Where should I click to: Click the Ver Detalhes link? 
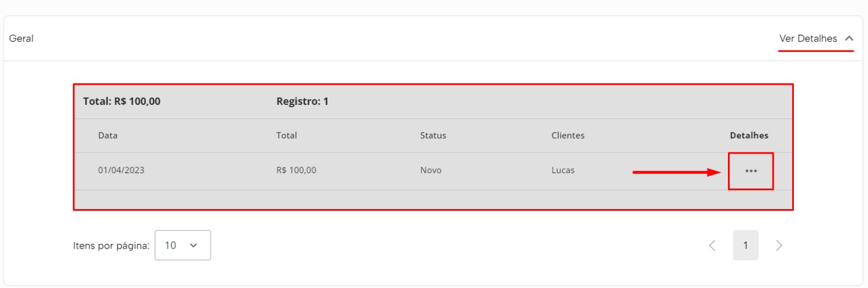coord(808,38)
